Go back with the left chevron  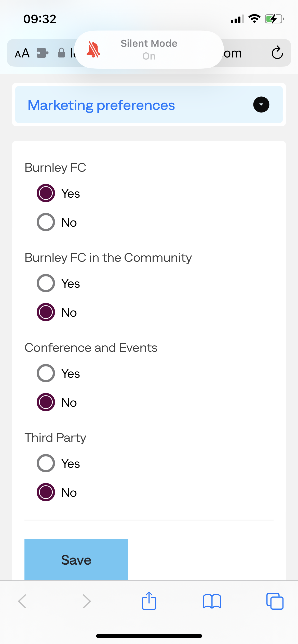coord(22,601)
